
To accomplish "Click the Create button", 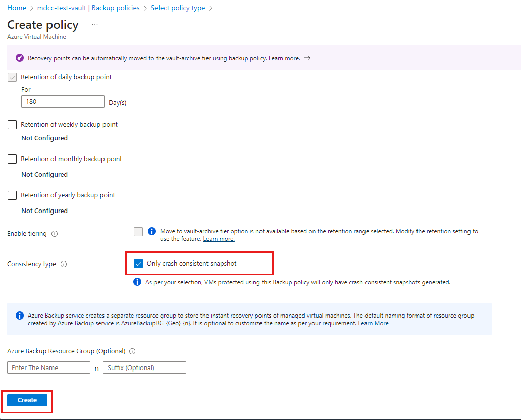I will pos(26,400).
